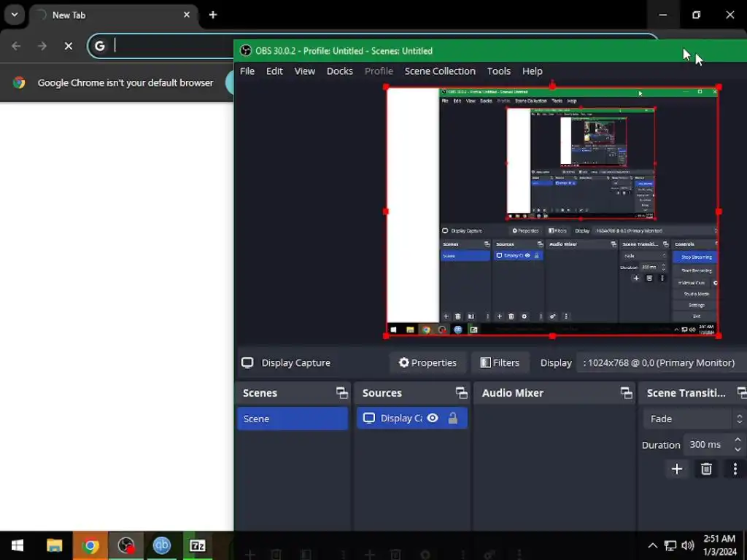Open File Explorer from the taskbar
747x560 pixels.
tap(54, 545)
